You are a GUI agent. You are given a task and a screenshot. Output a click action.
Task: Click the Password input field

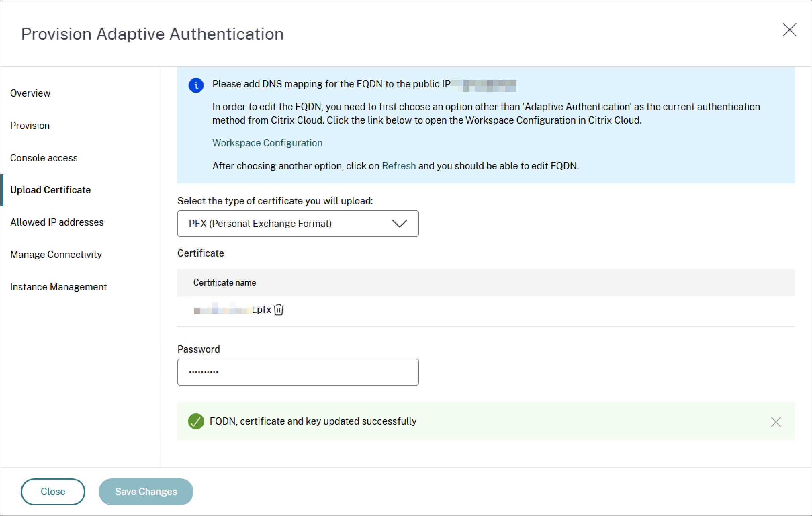tap(298, 372)
